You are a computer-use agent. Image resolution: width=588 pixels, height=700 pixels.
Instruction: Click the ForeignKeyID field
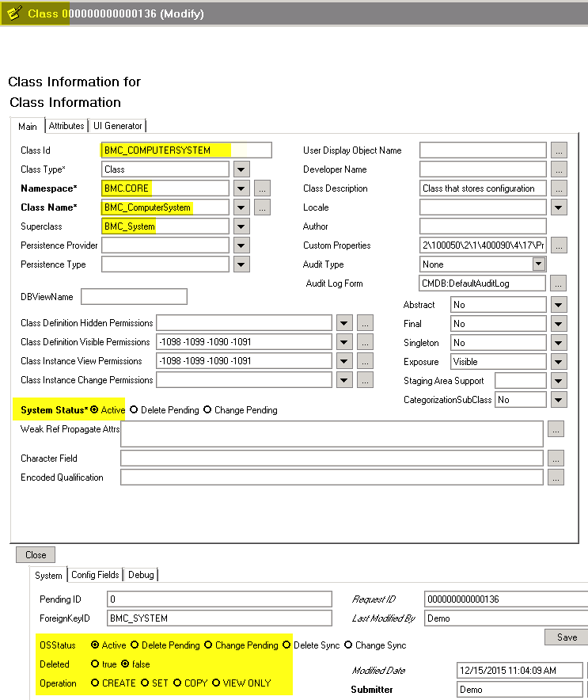pos(219,618)
